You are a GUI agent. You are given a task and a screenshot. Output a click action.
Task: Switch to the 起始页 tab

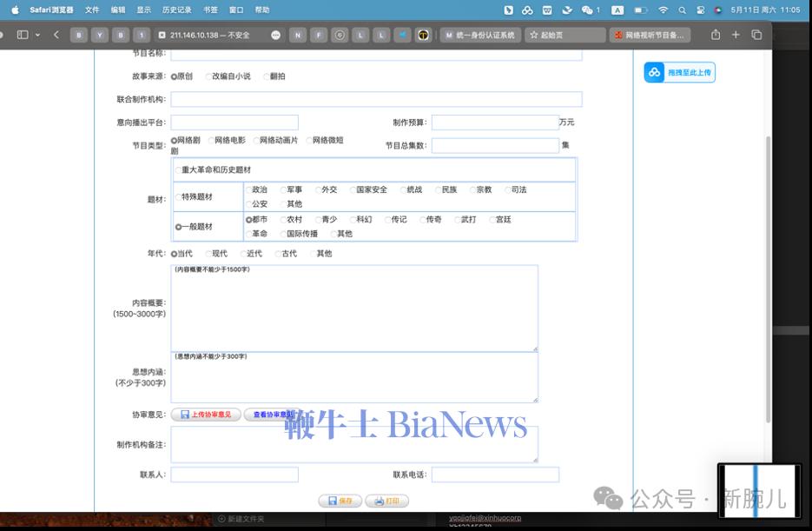[565, 35]
